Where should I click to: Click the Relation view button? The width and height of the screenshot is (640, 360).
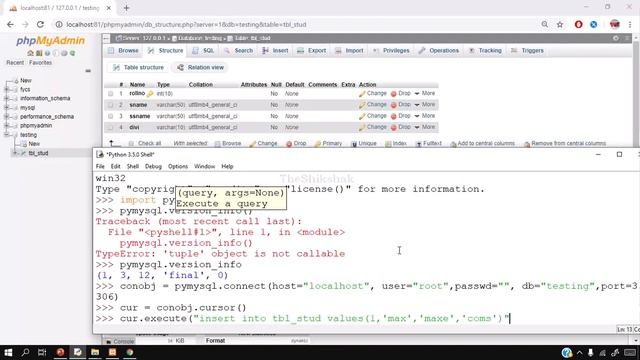[x=200, y=67]
